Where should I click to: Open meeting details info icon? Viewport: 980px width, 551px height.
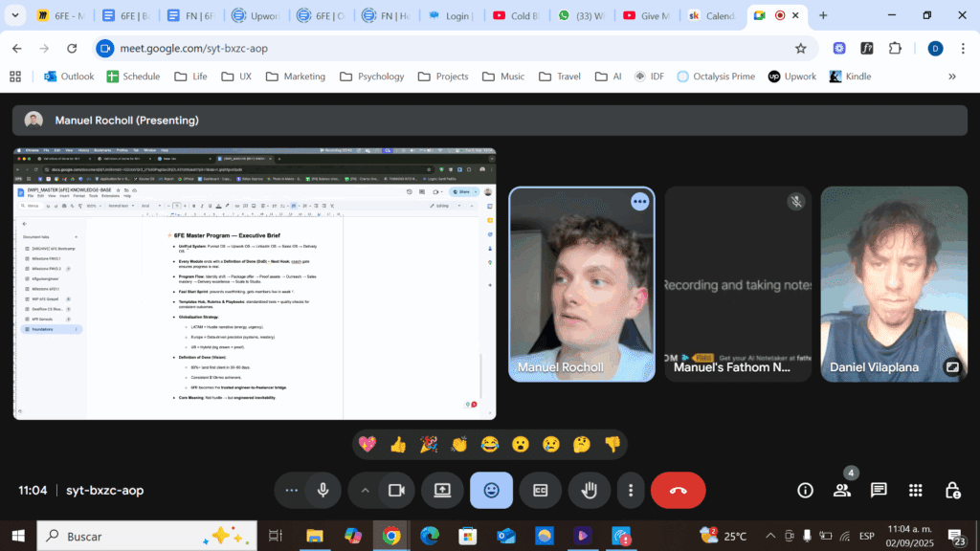coord(806,490)
